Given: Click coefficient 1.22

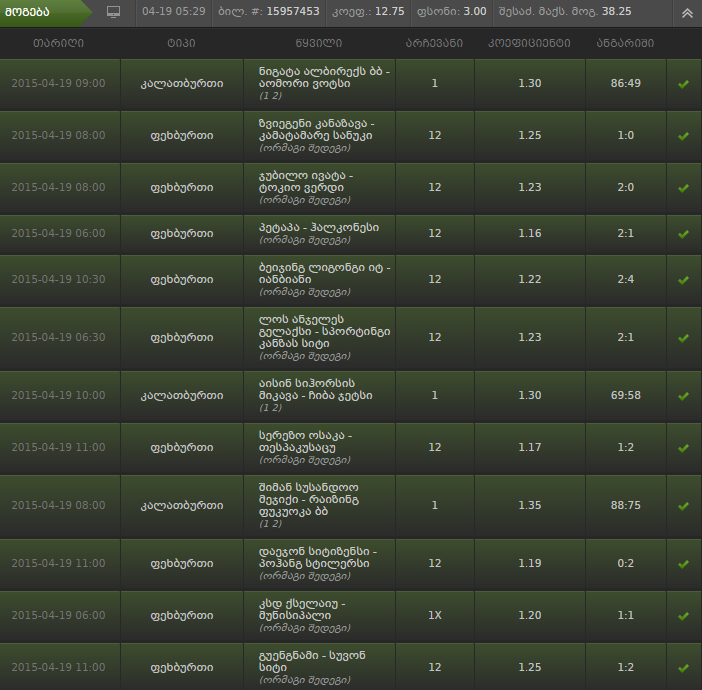Looking at the screenshot, I should [530, 279].
